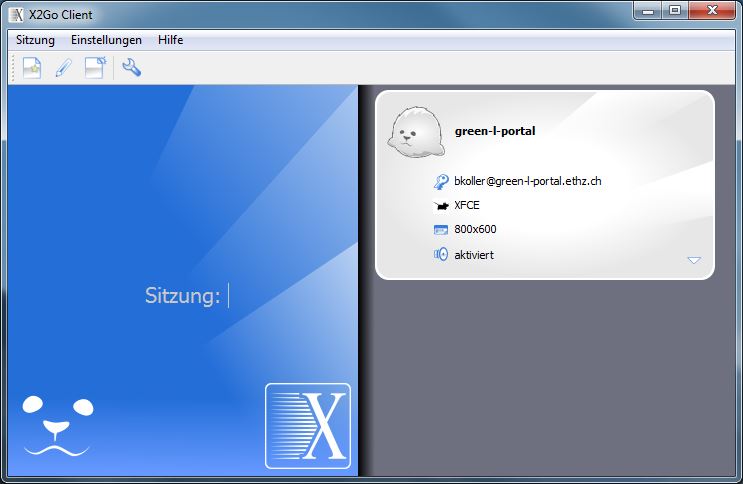This screenshot has width=743, height=484.
Task: Maximize the X2Go Client window
Action: coord(675,10)
